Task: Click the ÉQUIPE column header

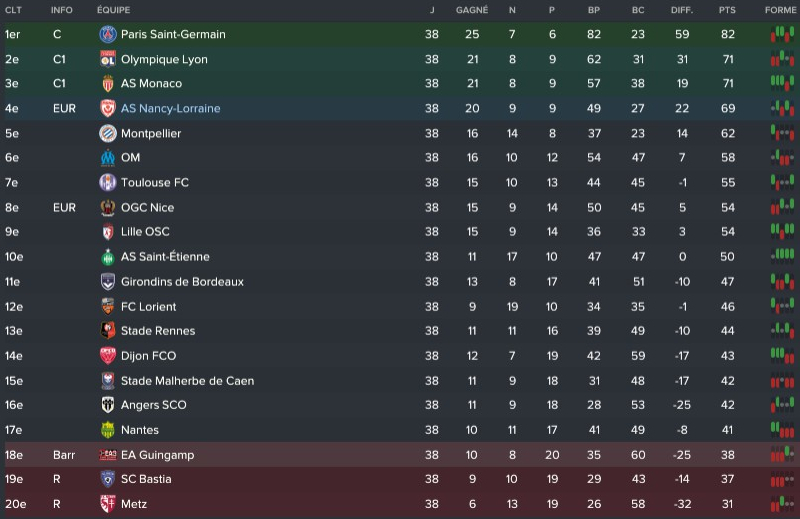Action: (x=113, y=10)
